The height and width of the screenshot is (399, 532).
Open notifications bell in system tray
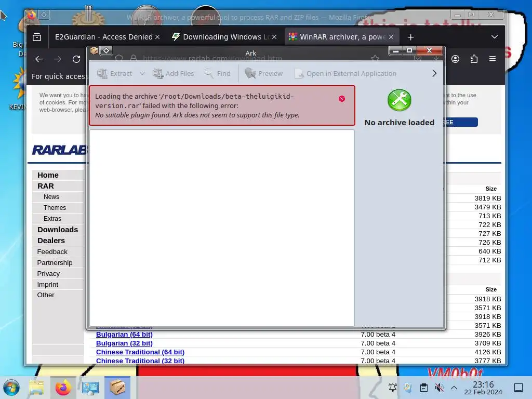(x=393, y=387)
